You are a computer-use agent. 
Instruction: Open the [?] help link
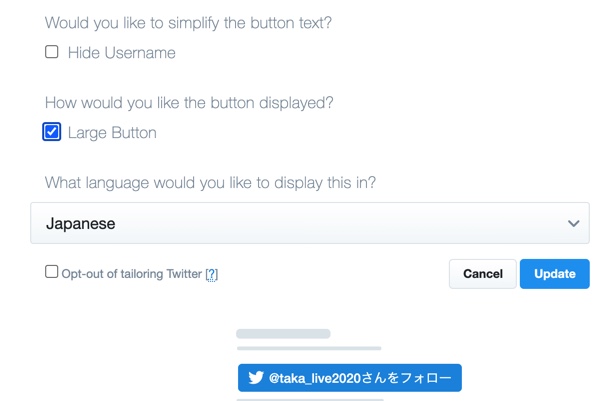[212, 274]
